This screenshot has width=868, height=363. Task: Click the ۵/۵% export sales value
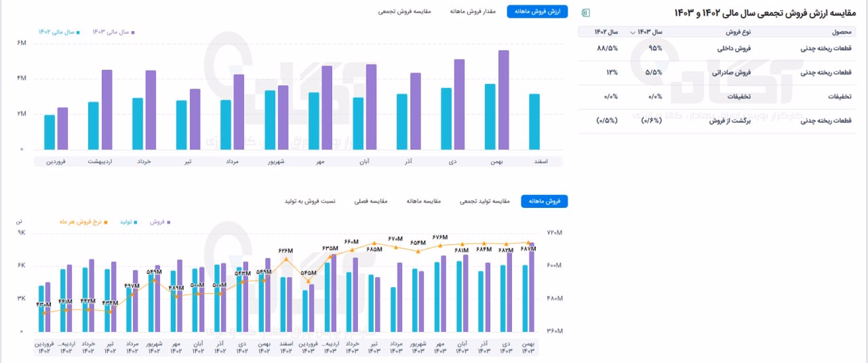654,72
